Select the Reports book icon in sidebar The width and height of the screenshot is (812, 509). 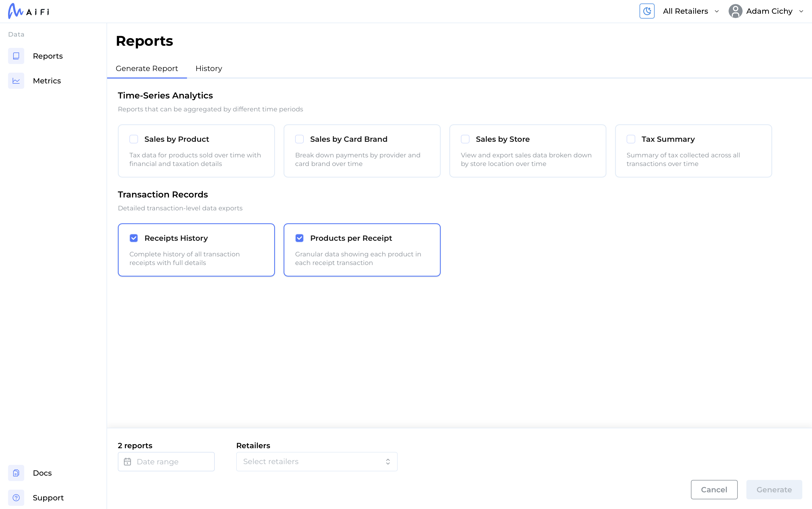pyautogui.click(x=16, y=56)
